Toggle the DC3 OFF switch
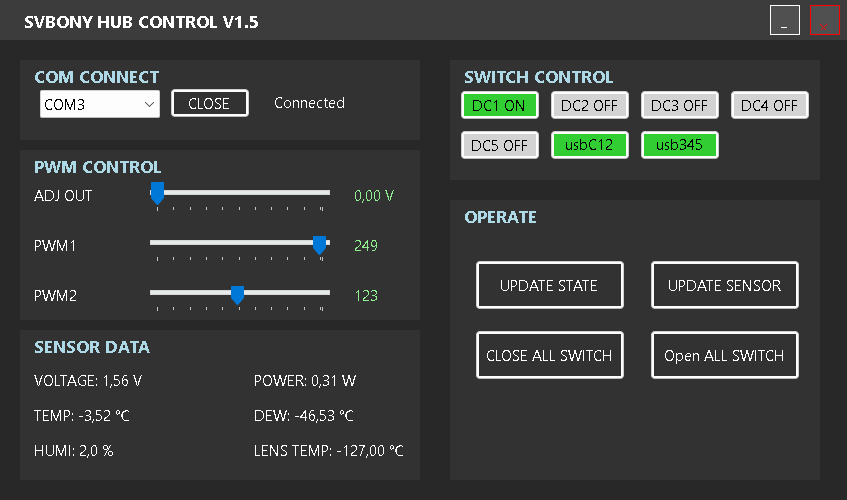 tap(680, 105)
